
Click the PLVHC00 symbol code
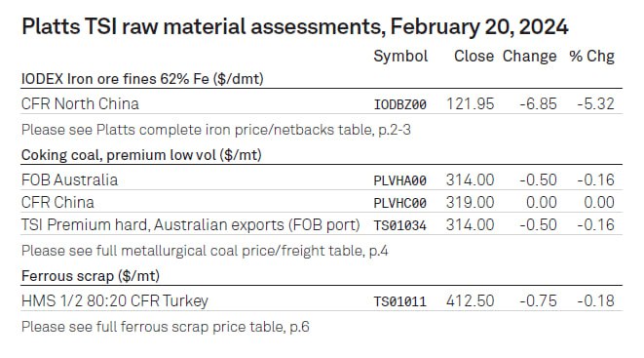[399, 203]
